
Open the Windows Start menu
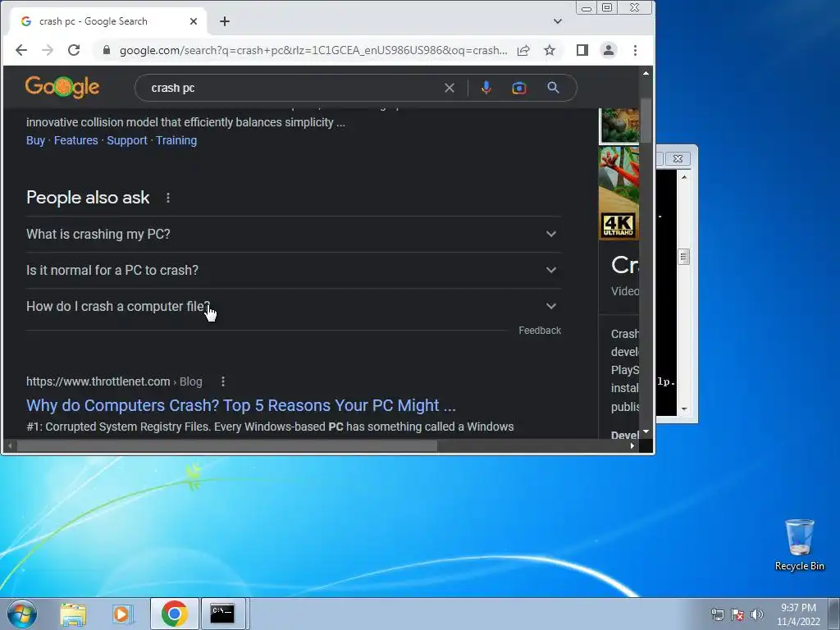pos(22,614)
